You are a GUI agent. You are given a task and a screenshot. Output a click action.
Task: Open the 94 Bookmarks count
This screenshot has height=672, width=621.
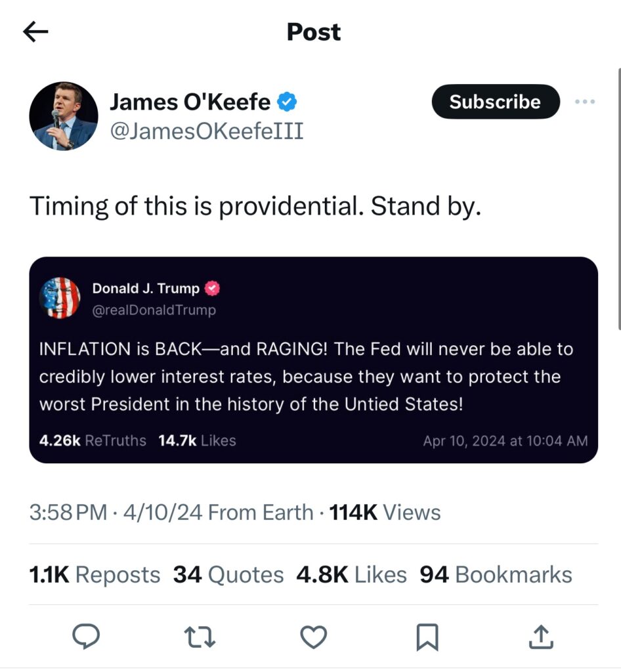click(x=496, y=575)
